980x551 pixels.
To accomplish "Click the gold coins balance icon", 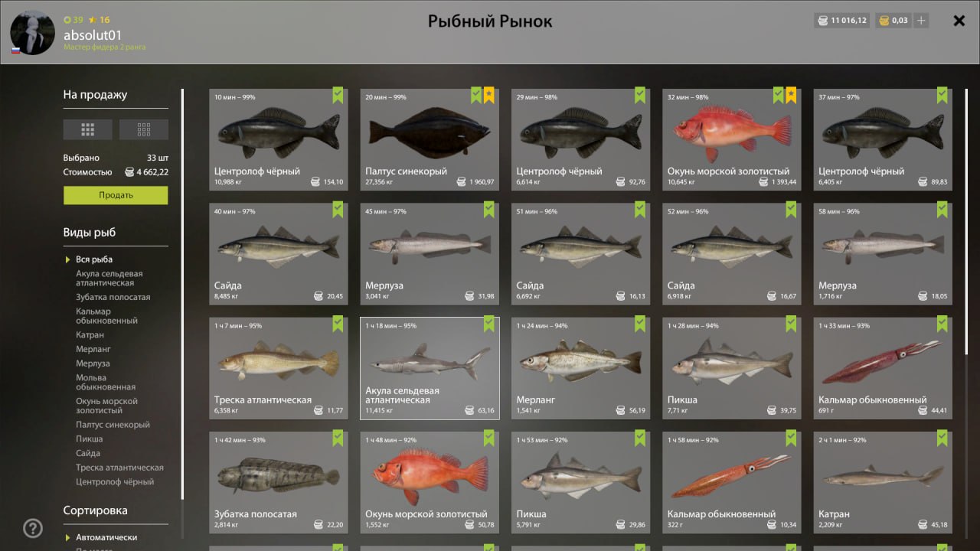I will [x=884, y=21].
